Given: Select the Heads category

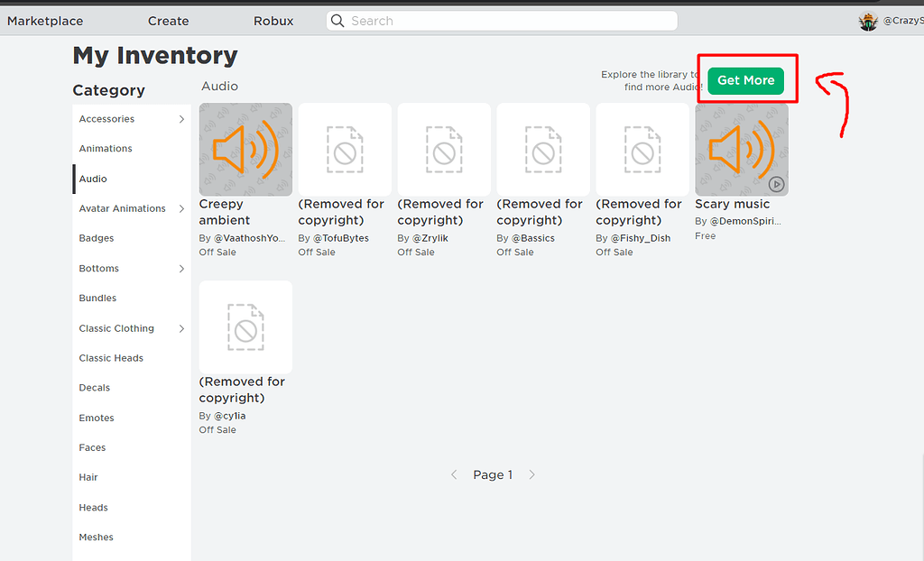Looking at the screenshot, I should 94,508.
